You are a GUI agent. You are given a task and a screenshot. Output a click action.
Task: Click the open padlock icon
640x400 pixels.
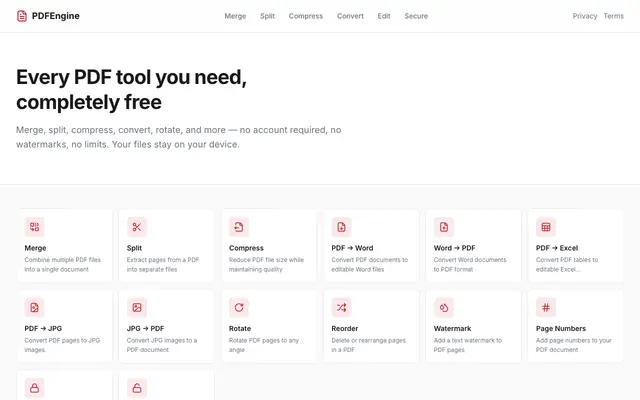tap(137, 388)
